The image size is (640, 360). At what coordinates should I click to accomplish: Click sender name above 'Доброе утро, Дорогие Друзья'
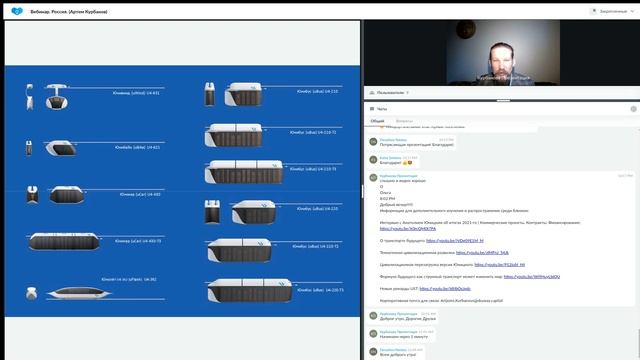point(398,313)
